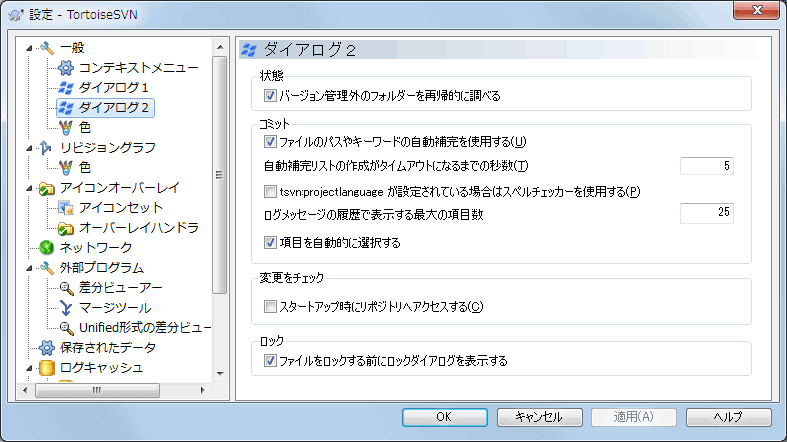Click the OK button

click(444, 417)
